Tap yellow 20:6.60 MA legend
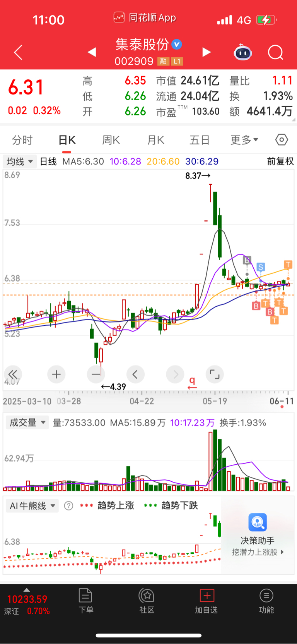Screen dimensions: 297x644 (x=163, y=161)
